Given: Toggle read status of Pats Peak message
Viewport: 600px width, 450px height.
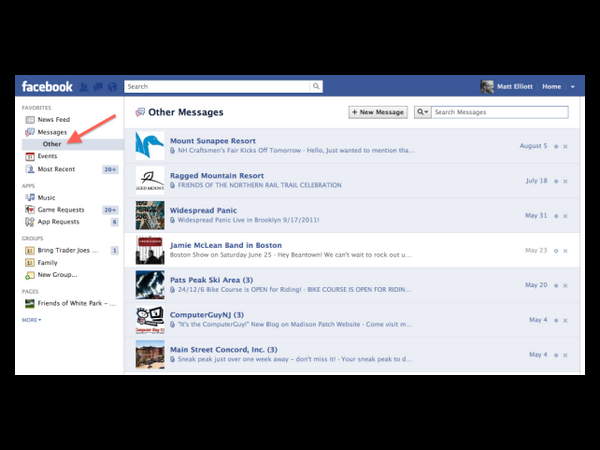Looking at the screenshot, I should click(556, 286).
